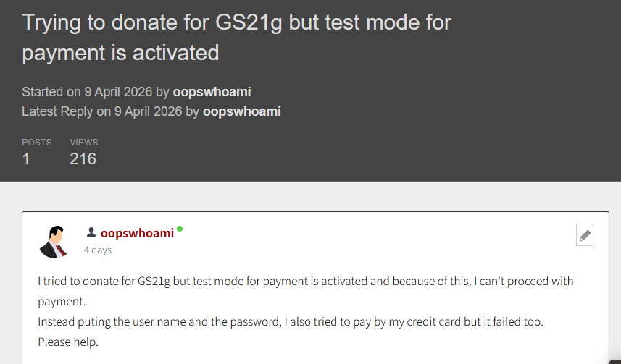Click the POSTS label
The image size is (621, 364).
click(x=36, y=143)
